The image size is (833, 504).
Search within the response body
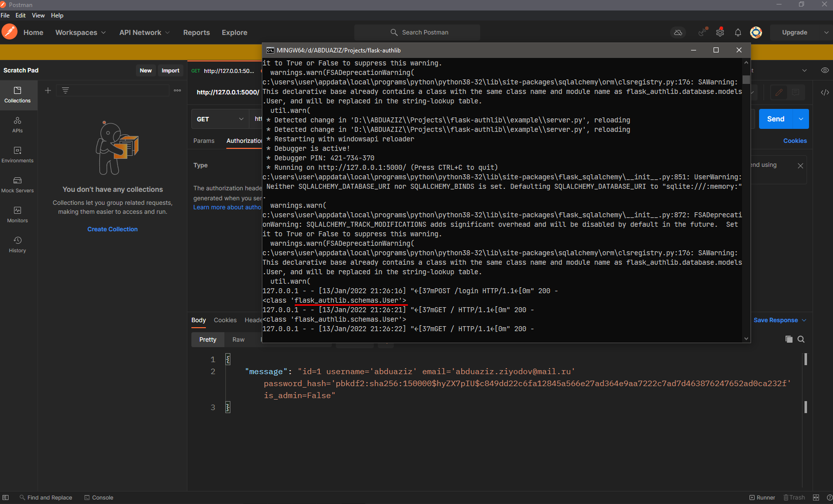coord(801,339)
